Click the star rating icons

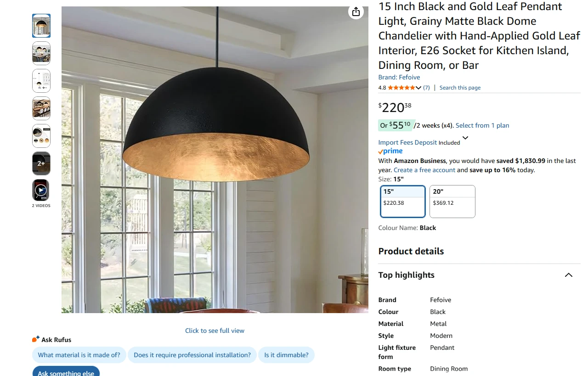point(401,88)
